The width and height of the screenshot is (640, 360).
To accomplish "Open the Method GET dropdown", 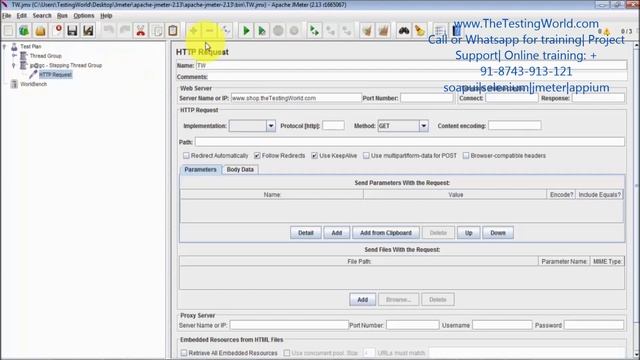I will click(x=423, y=126).
